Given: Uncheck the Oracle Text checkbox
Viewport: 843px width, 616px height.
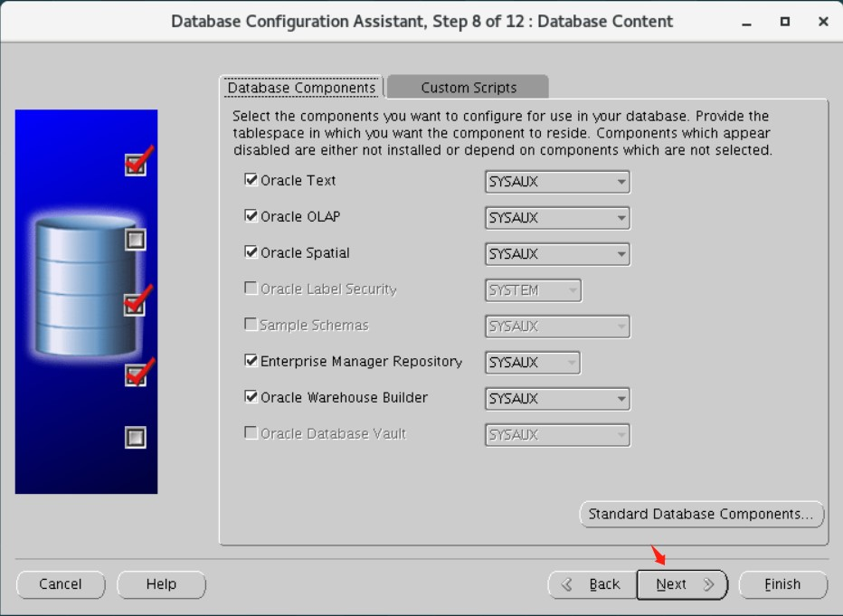Looking at the screenshot, I should click(x=251, y=179).
